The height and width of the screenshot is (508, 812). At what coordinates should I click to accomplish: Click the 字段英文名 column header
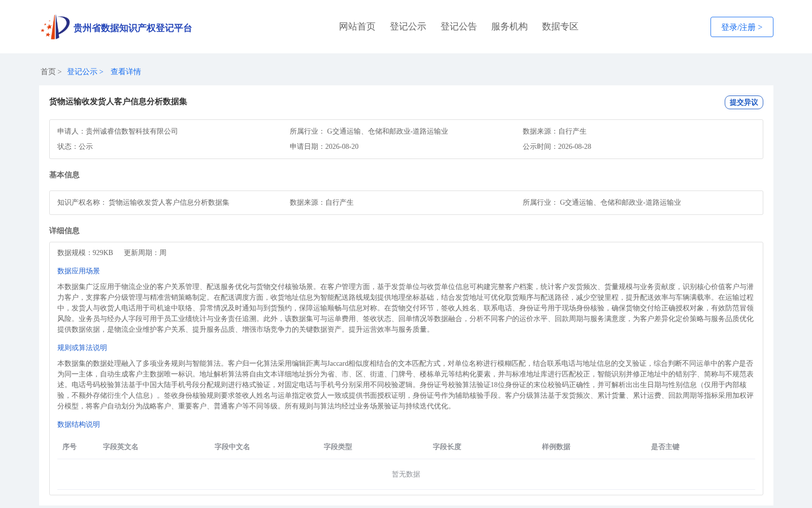pos(121,447)
